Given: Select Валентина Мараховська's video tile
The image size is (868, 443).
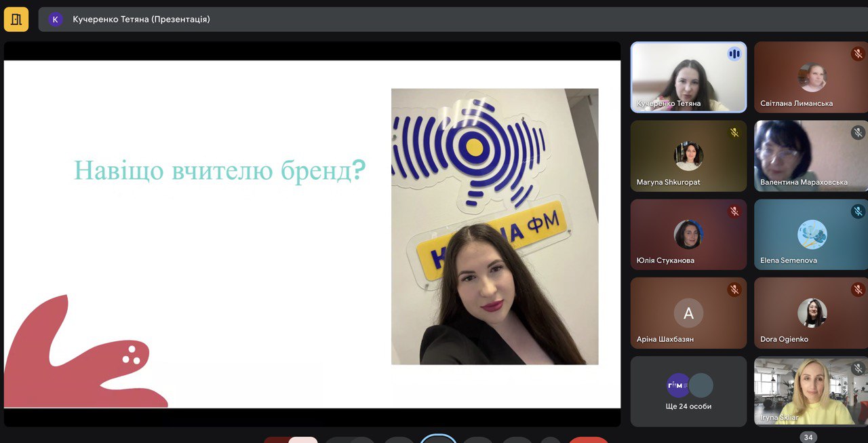Looking at the screenshot, I should (x=811, y=156).
